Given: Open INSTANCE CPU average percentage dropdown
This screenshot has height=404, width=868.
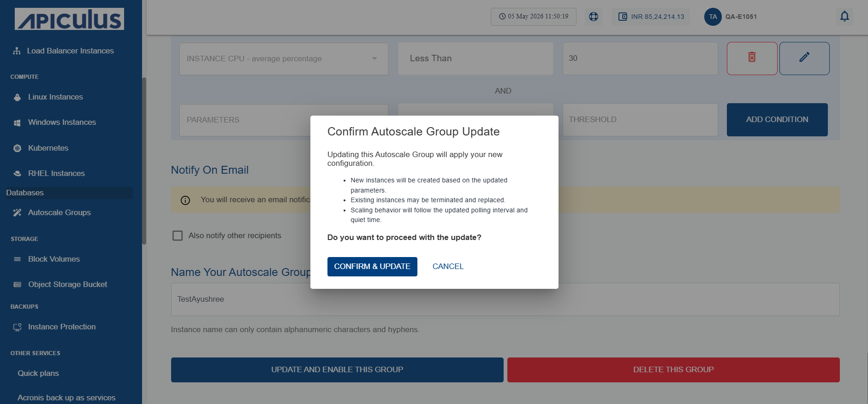Looking at the screenshot, I should tap(284, 59).
